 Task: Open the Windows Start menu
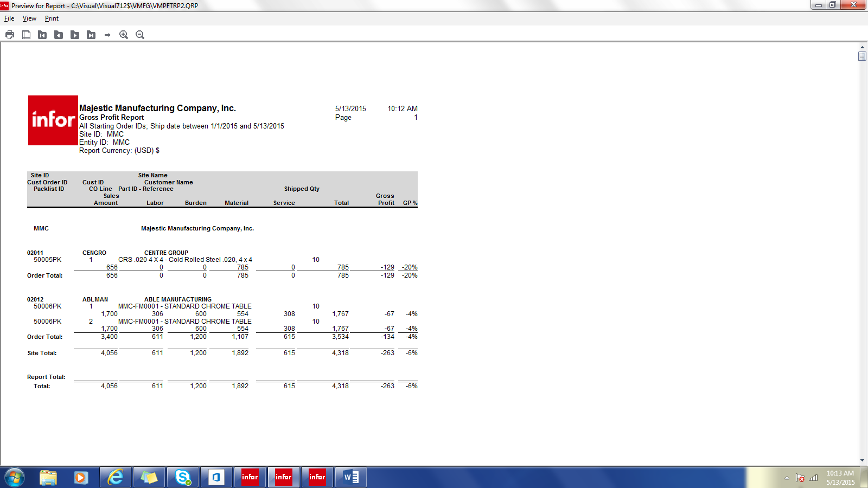coord(15,477)
